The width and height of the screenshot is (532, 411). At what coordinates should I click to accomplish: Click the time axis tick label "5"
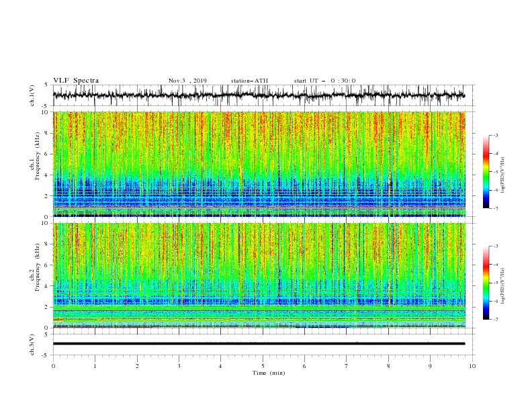click(x=263, y=366)
